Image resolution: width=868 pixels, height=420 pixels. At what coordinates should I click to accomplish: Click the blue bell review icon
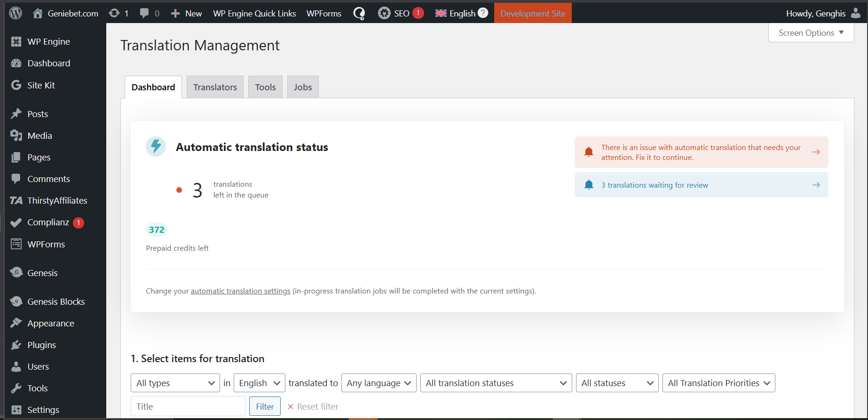pos(589,185)
